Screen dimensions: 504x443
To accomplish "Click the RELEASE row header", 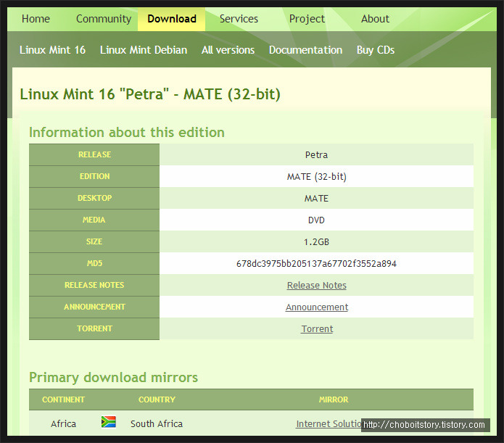I will [x=94, y=154].
